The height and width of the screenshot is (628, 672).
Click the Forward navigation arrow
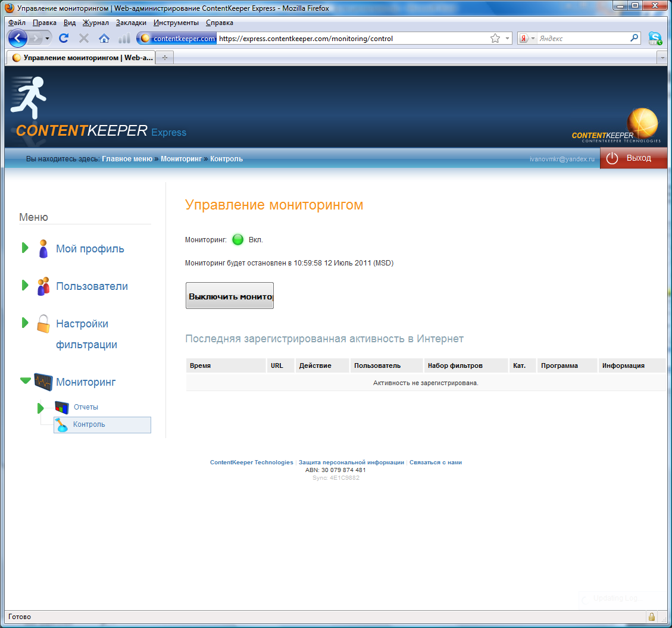coord(35,39)
